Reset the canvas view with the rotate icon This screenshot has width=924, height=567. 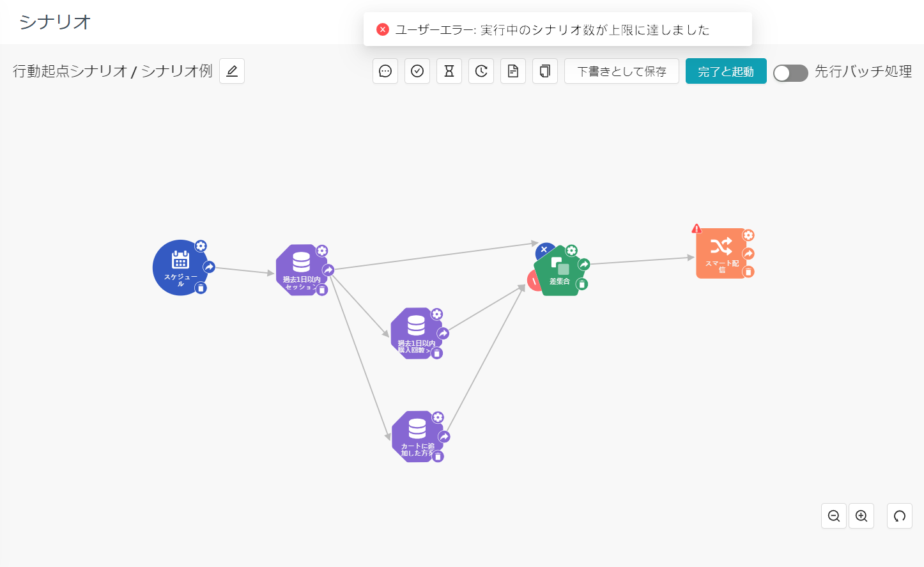900,516
